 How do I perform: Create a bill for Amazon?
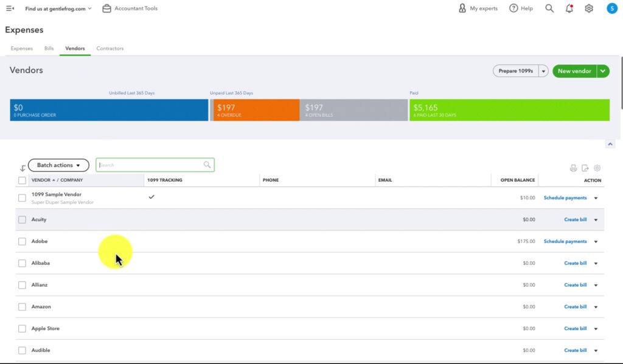574,306
